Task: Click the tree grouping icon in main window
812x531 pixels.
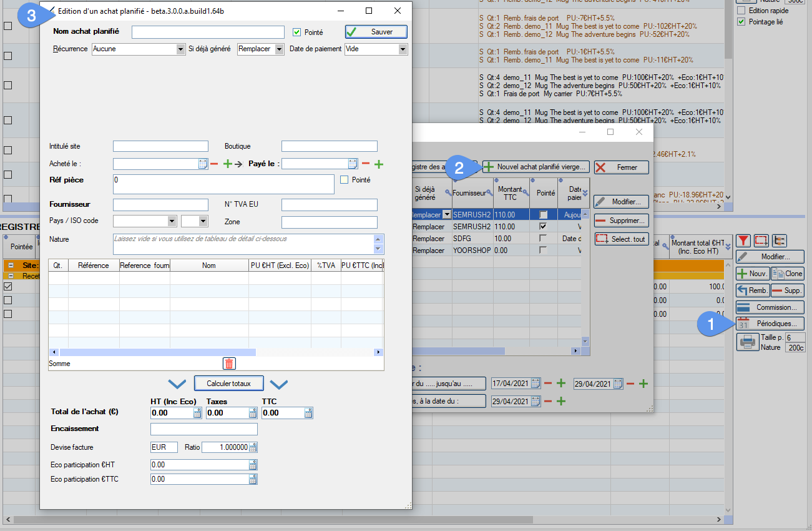Action: [779, 241]
